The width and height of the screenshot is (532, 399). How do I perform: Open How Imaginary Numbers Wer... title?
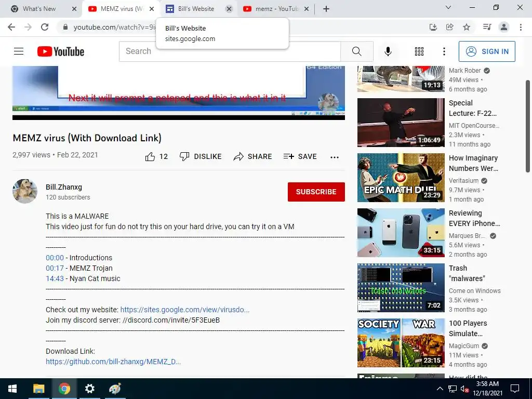pos(473,163)
